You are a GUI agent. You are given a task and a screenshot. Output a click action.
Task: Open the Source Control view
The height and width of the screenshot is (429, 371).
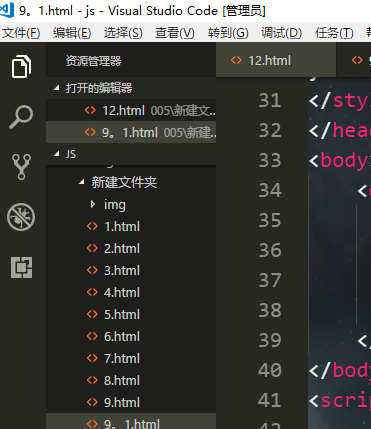pyautogui.click(x=21, y=167)
